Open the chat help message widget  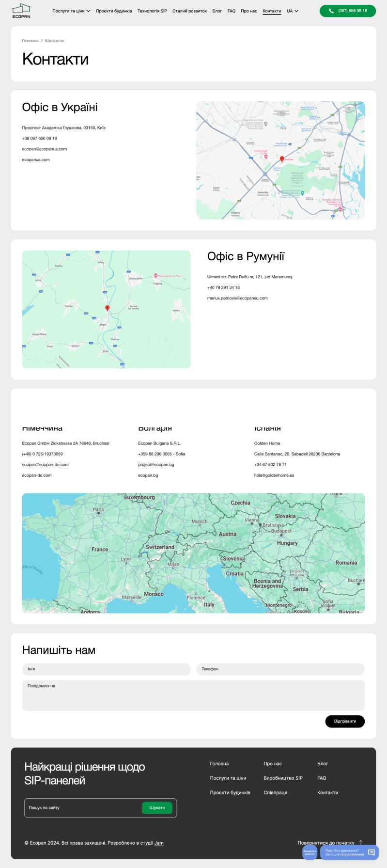coord(349,852)
